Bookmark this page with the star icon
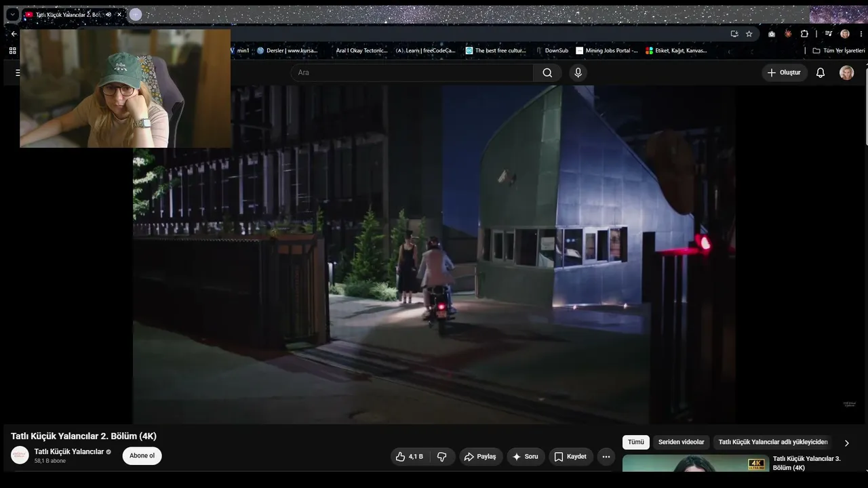This screenshot has width=868, height=488. click(x=749, y=34)
